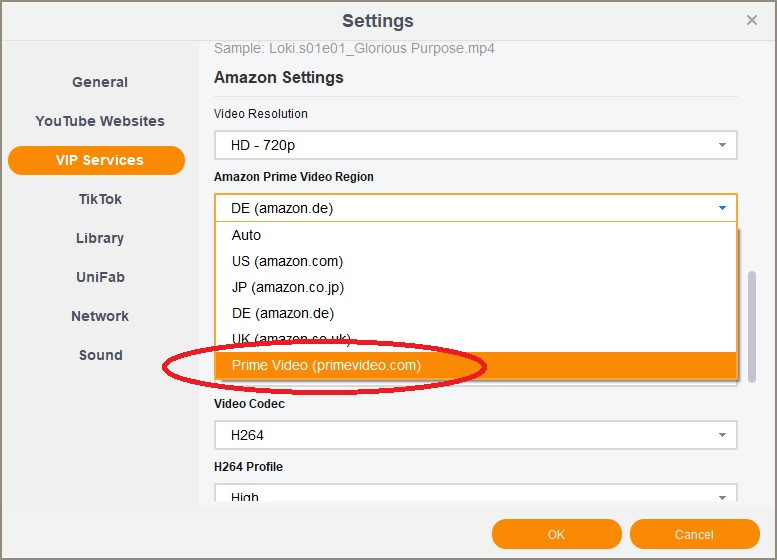This screenshot has width=777, height=560.
Task: Expand the Video Resolution dropdown
Action: coord(475,145)
